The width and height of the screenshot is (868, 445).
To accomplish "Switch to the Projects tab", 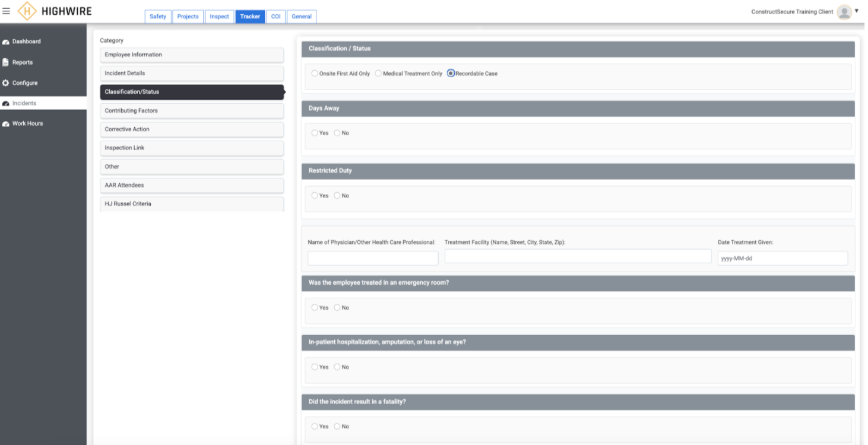I will (188, 17).
